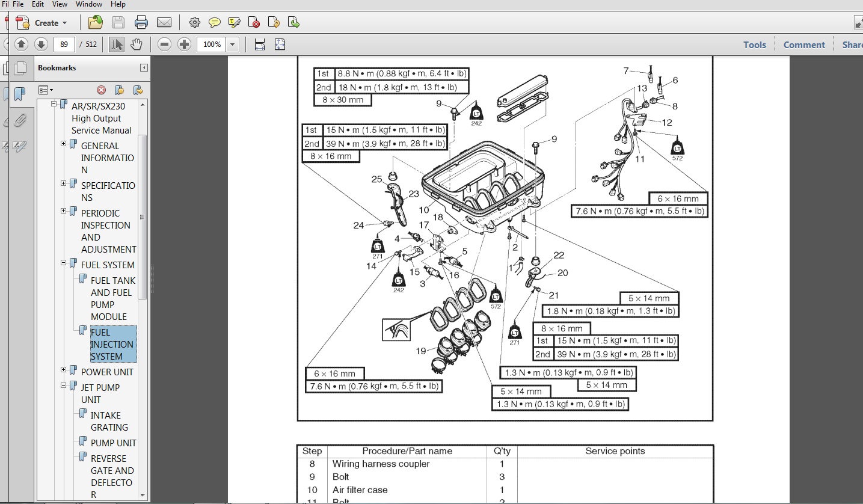This screenshot has width=863, height=504.
Task: Select the Hand pan tool
Action: point(137,45)
